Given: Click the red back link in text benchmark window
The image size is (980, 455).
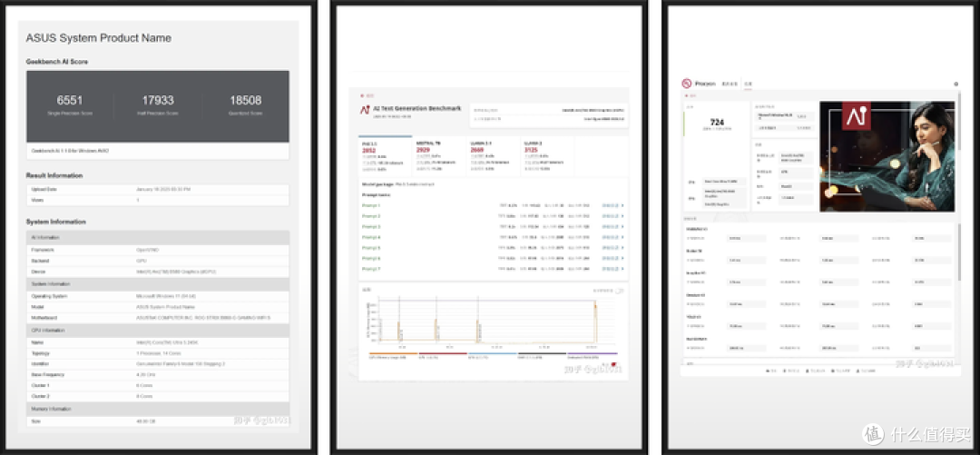Looking at the screenshot, I should point(367,95).
